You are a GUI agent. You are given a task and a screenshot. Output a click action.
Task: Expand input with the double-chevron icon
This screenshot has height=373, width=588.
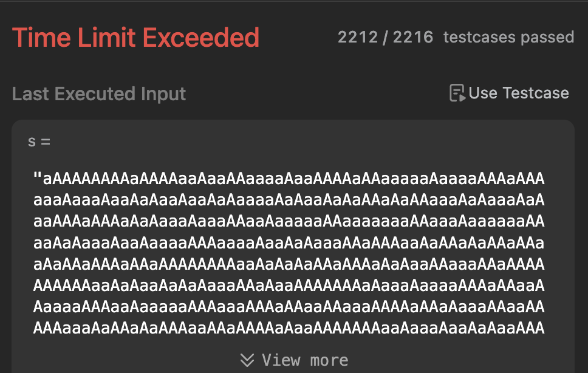pyautogui.click(x=247, y=360)
